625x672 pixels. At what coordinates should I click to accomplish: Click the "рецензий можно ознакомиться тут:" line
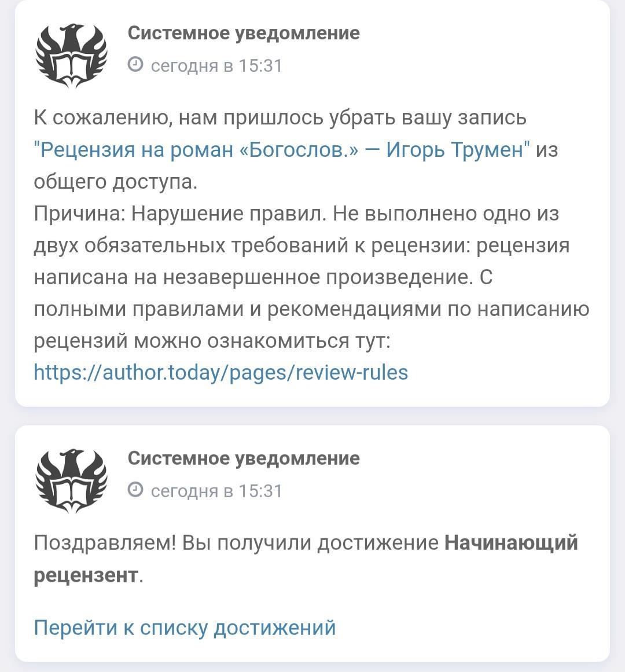tap(212, 341)
